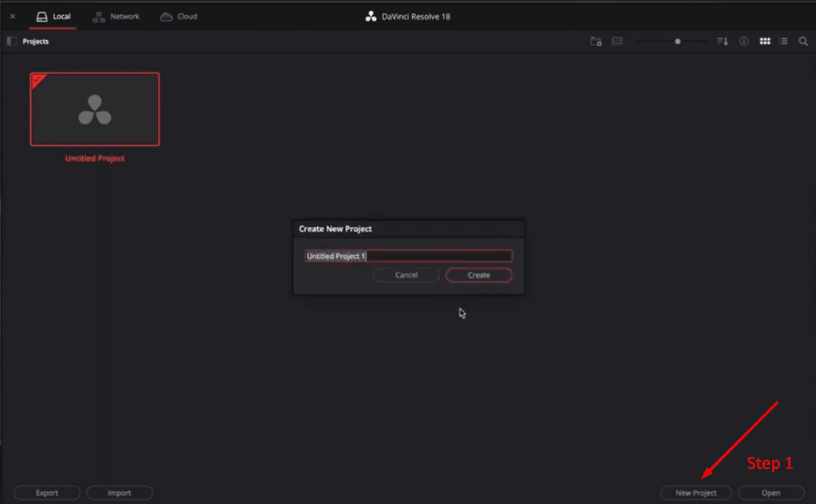Click the project thumbnail preview display icon
The height and width of the screenshot is (504, 816).
pos(618,41)
